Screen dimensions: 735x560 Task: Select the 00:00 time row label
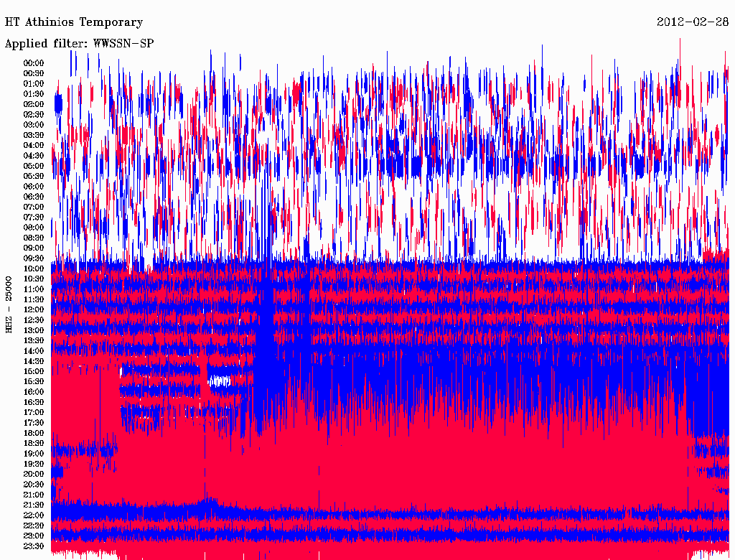point(34,63)
